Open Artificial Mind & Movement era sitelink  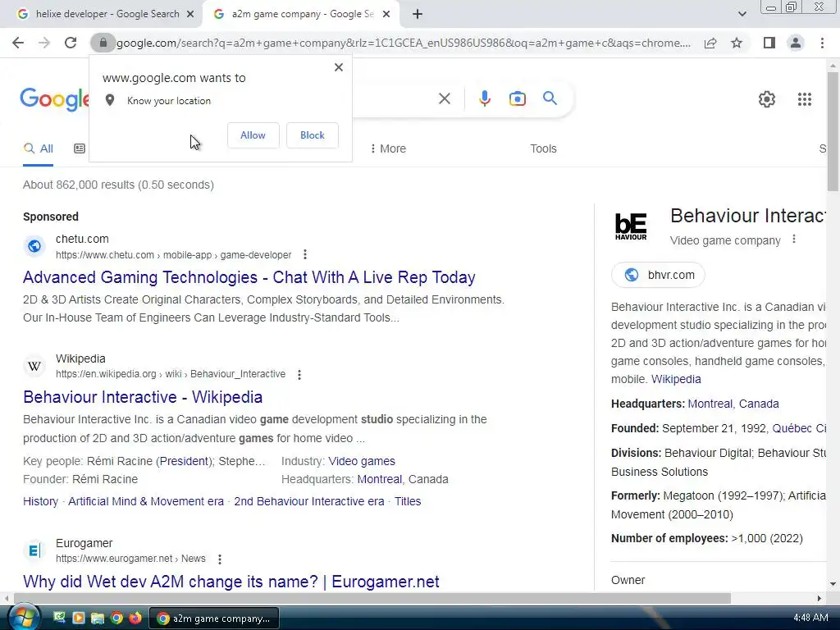coord(146,501)
